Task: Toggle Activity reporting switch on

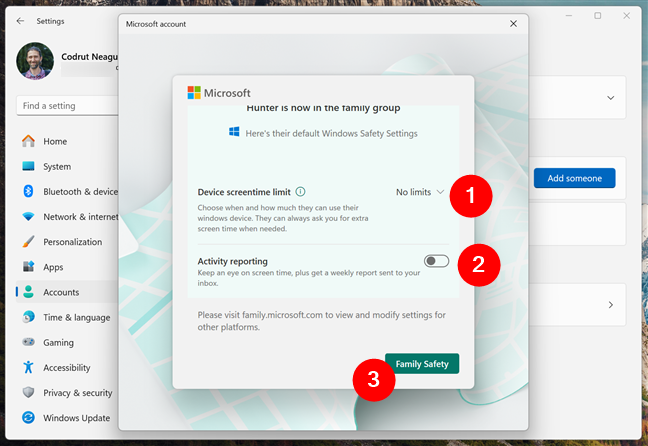Action: pyautogui.click(x=436, y=261)
